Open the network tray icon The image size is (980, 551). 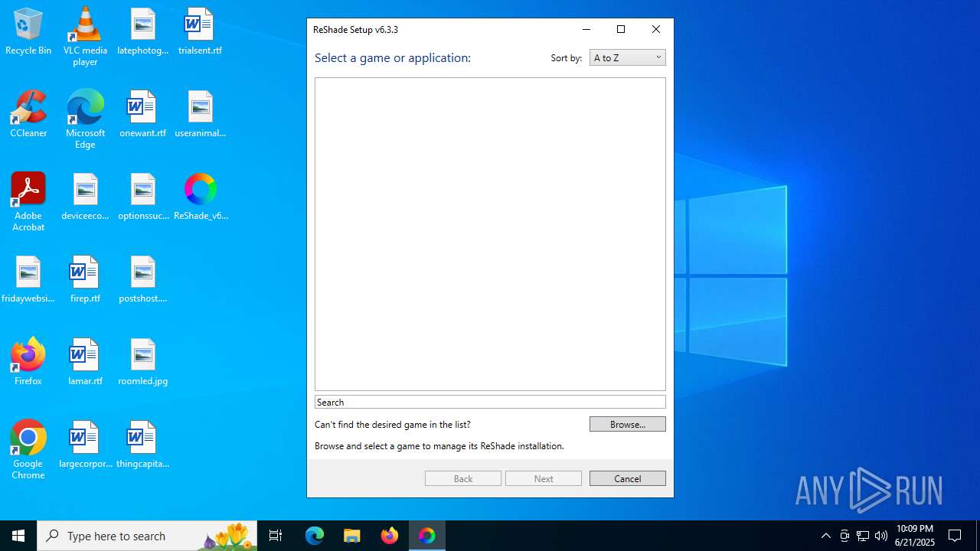(863, 536)
